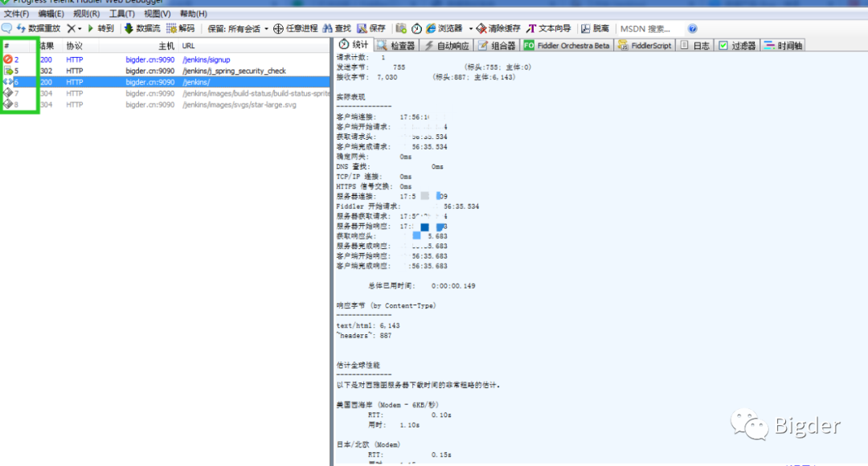The height and width of the screenshot is (466, 868).
Task: Click the camera screenshot icon
Action: click(x=401, y=28)
